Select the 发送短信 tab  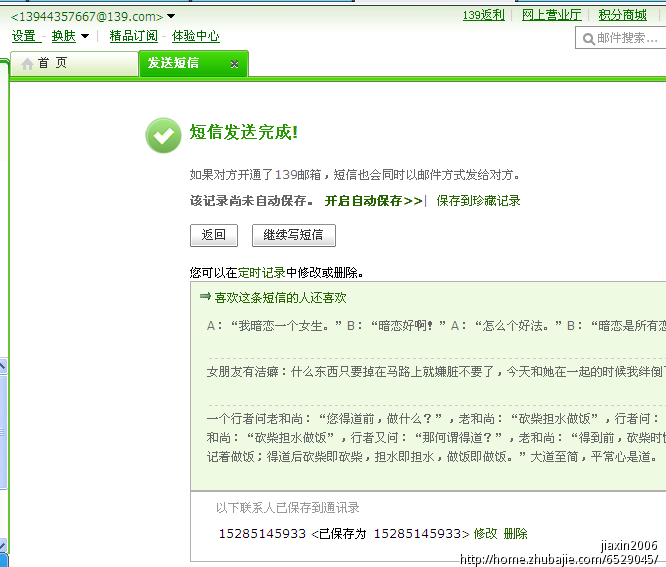pos(193,64)
